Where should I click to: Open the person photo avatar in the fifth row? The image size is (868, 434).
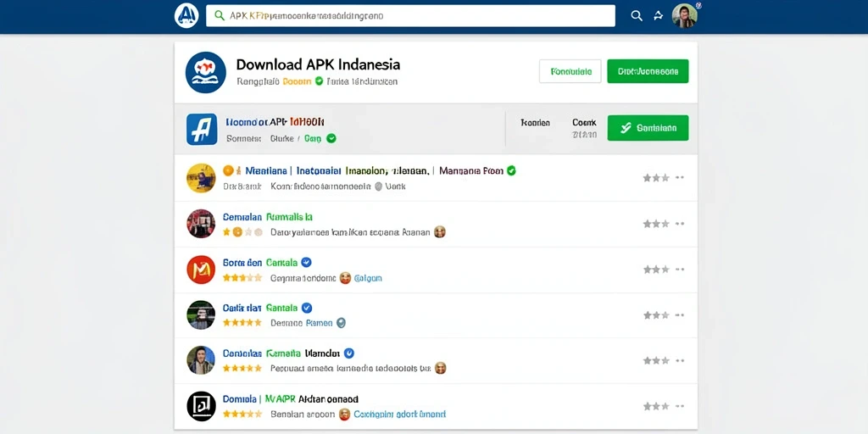[201, 360]
